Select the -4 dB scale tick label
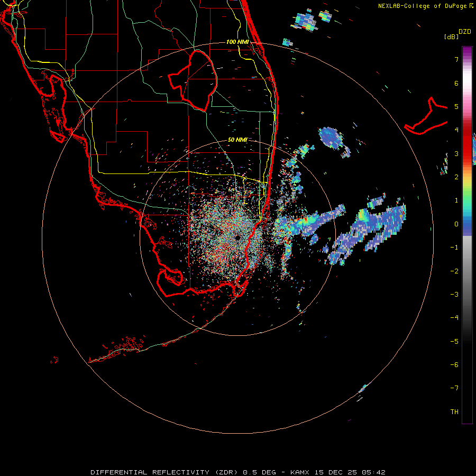The image size is (476, 476). point(454,317)
